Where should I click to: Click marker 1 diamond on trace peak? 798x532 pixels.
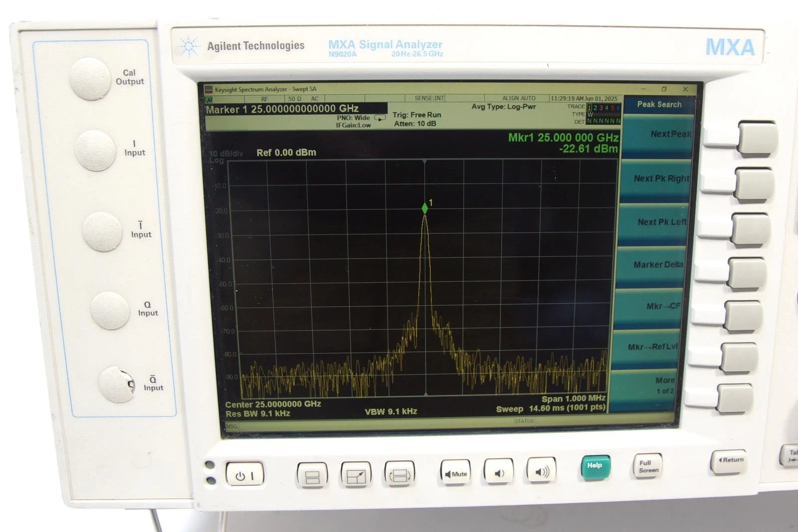[425, 208]
